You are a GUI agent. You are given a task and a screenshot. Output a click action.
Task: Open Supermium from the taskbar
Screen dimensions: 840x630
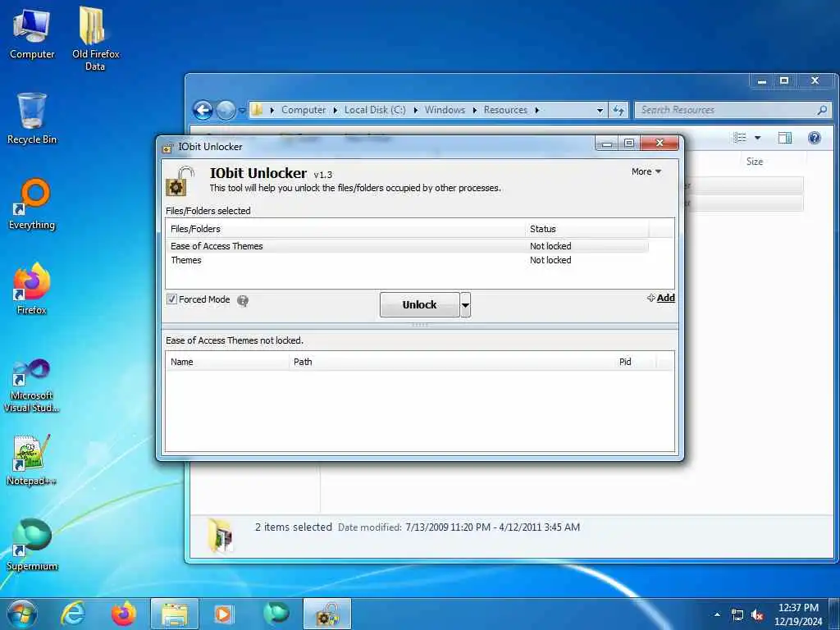(276, 614)
